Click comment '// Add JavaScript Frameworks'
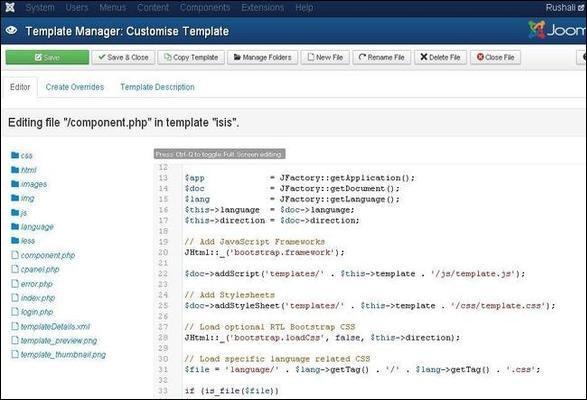 click(x=255, y=242)
